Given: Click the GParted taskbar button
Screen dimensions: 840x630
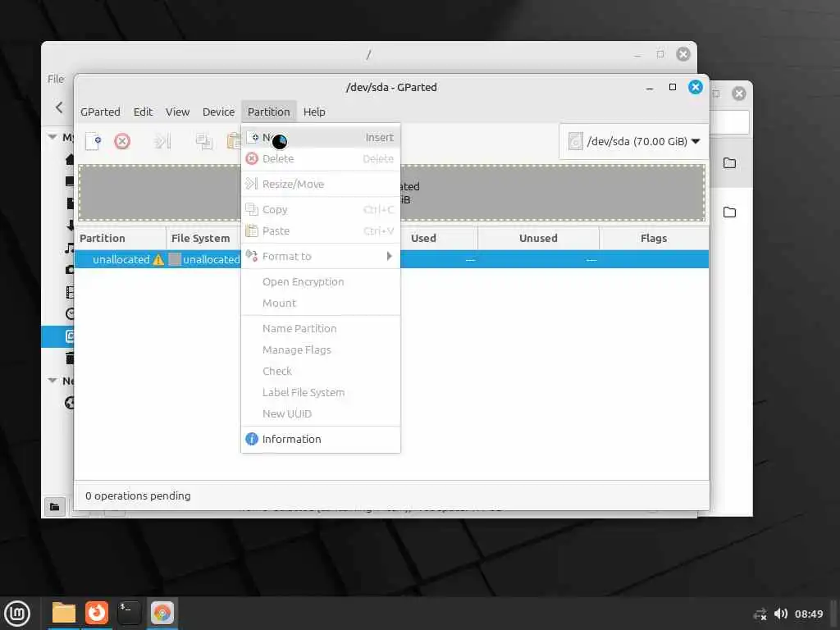Looking at the screenshot, I should click(162, 613).
